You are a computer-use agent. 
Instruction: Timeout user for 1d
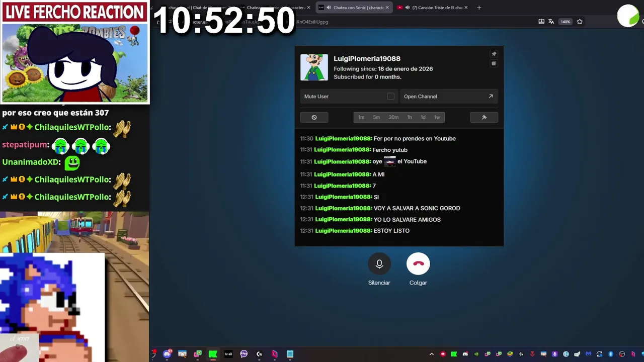click(x=423, y=117)
